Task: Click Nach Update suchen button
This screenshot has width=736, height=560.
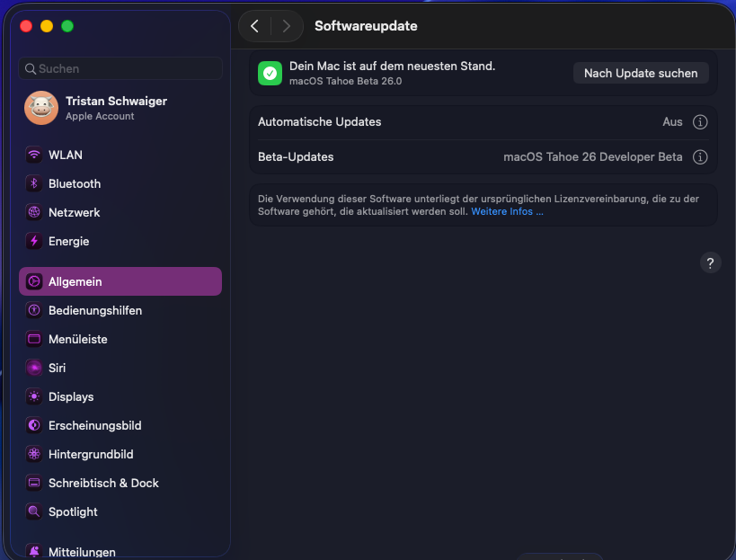Action: (641, 73)
